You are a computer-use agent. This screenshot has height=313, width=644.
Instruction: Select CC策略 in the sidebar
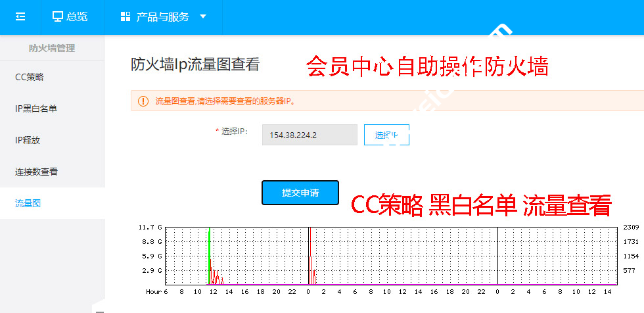[x=30, y=77]
